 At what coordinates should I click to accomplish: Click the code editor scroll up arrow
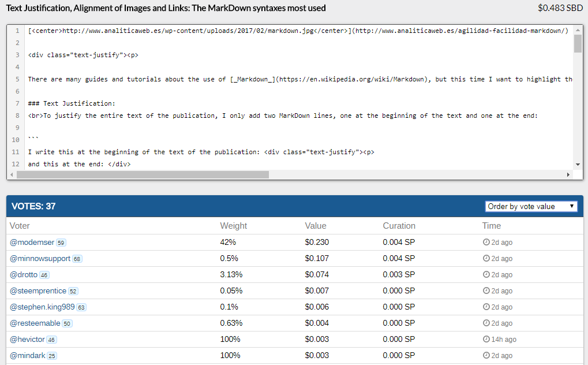[x=578, y=30]
